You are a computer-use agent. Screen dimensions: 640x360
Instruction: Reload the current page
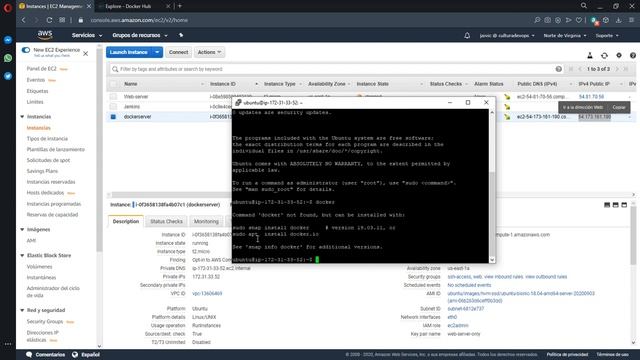tap(49, 20)
